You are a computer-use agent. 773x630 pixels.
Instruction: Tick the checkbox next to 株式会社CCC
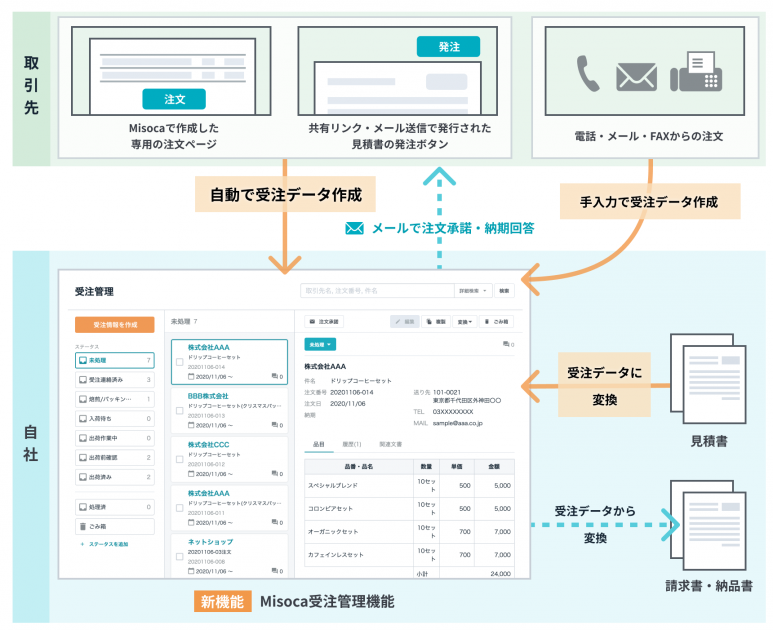(x=180, y=459)
